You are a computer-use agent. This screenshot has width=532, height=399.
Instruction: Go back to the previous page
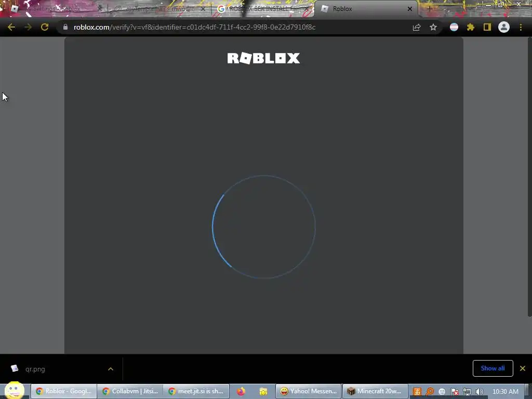point(11,27)
